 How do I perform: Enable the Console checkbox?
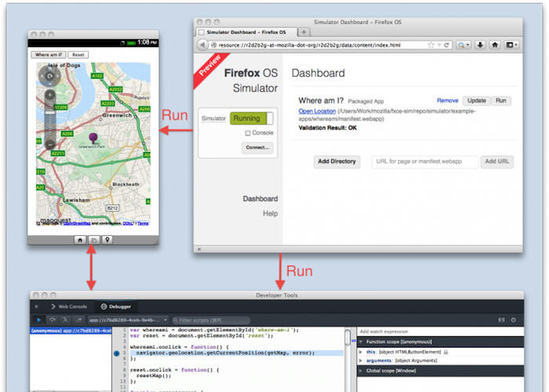point(248,133)
